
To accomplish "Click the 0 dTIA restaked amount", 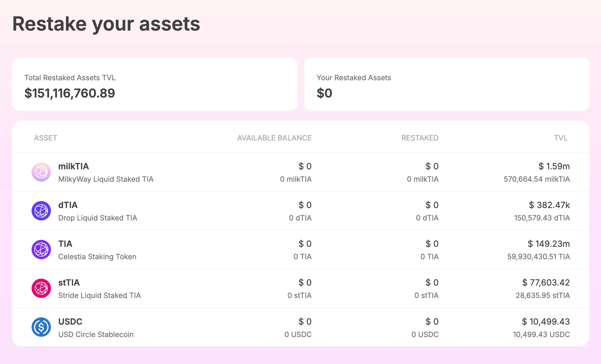I will click(x=427, y=218).
